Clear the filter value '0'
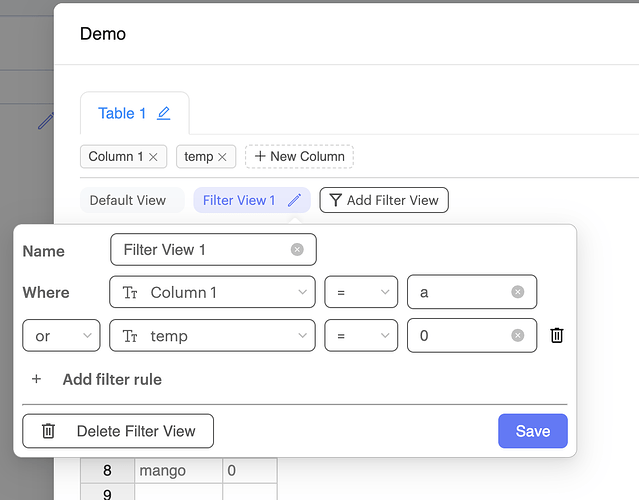Viewport: 639px width, 500px height. (x=517, y=336)
